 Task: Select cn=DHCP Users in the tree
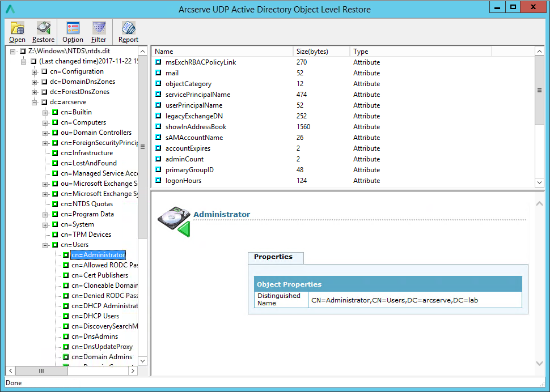[x=95, y=316]
